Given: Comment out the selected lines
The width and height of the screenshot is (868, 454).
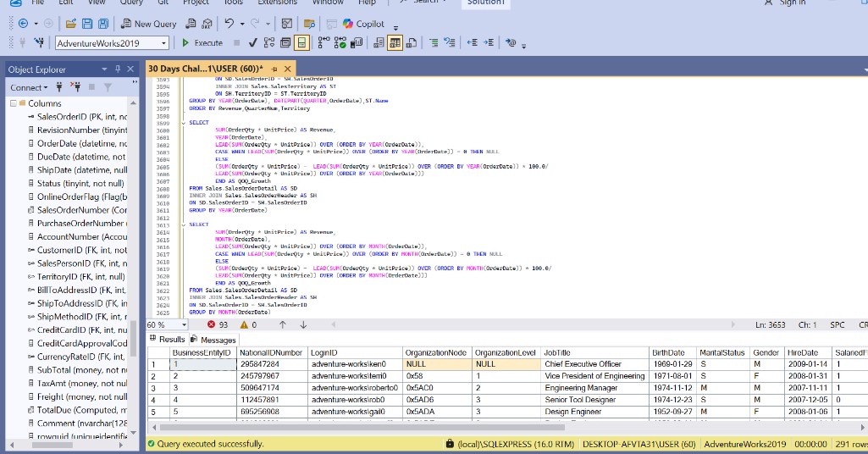Looking at the screenshot, I should click(x=434, y=42).
